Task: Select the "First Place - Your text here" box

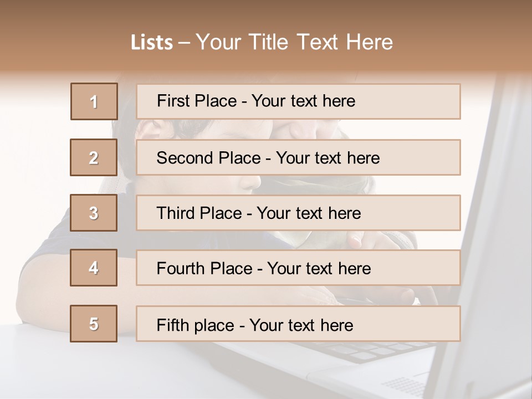Action: point(298,101)
